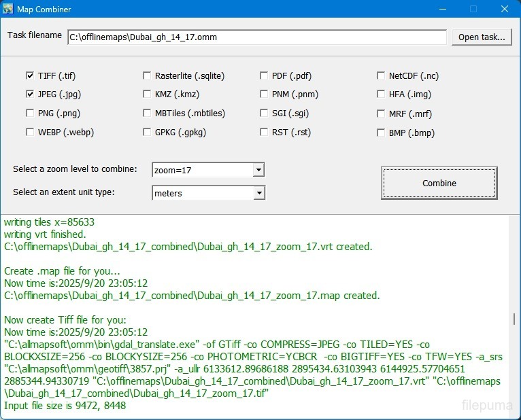Check the NetCDF (.nc) format box
521x420 pixels.
[x=381, y=75]
